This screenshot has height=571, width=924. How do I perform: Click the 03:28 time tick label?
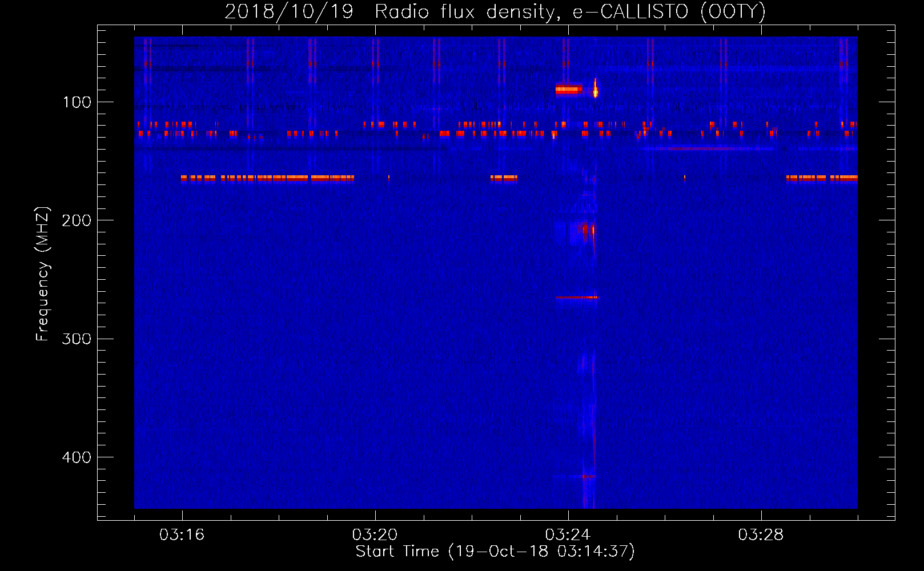(761, 535)
